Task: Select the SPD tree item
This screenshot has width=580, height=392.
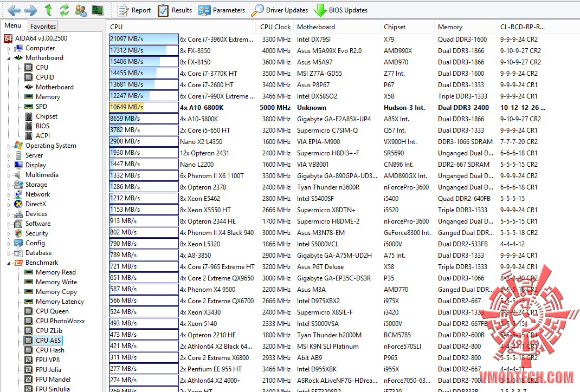Action: [x=36, y=107]
